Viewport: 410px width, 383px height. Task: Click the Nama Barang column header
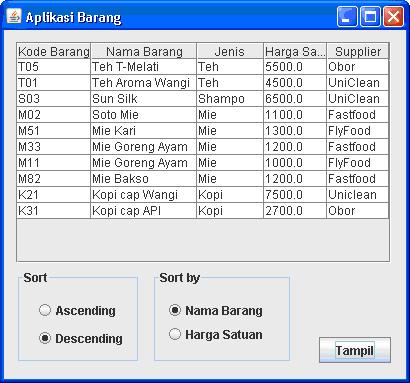(144, 51)
